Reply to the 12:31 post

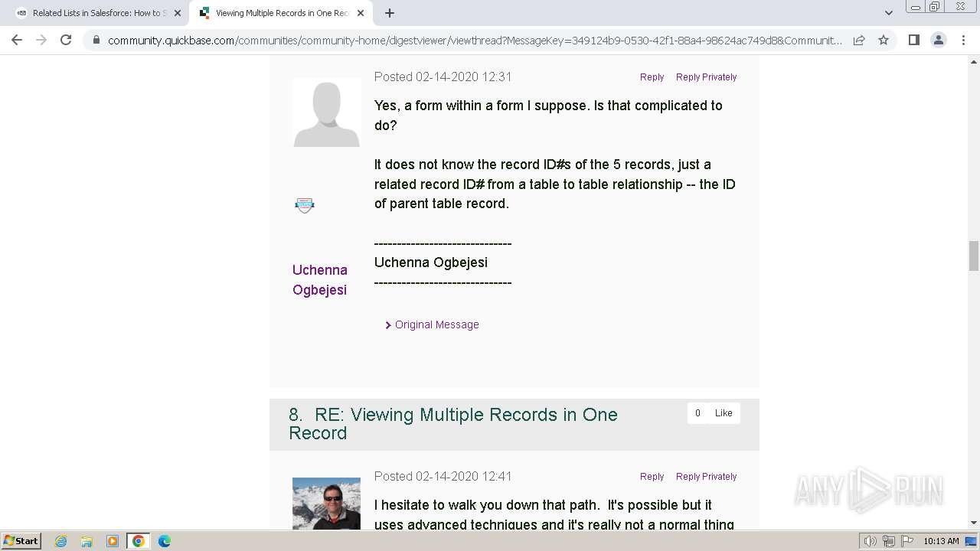coord(652,77)
